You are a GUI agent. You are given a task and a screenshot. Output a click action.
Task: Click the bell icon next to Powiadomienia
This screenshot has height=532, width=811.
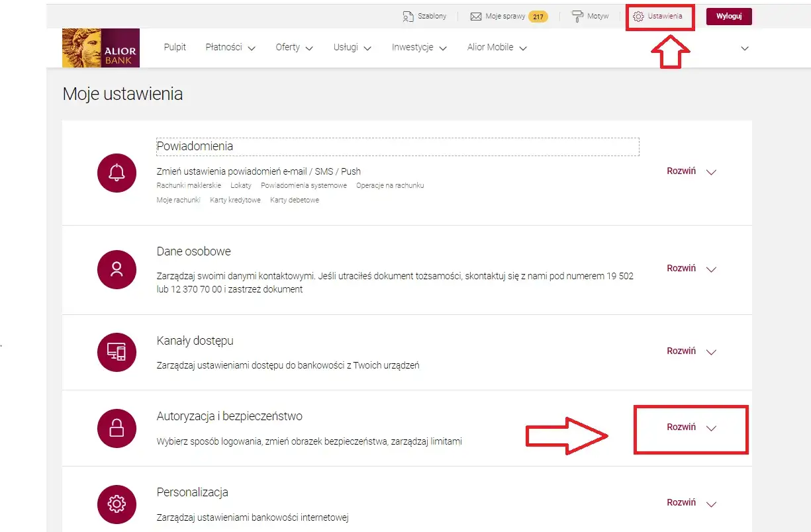coord(117,173)
